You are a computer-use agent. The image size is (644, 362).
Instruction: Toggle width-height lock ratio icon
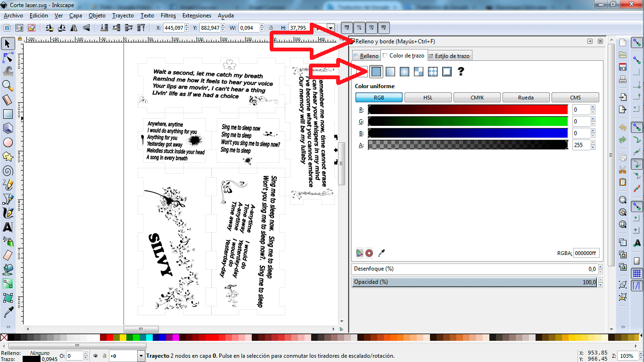click(271, 28)
